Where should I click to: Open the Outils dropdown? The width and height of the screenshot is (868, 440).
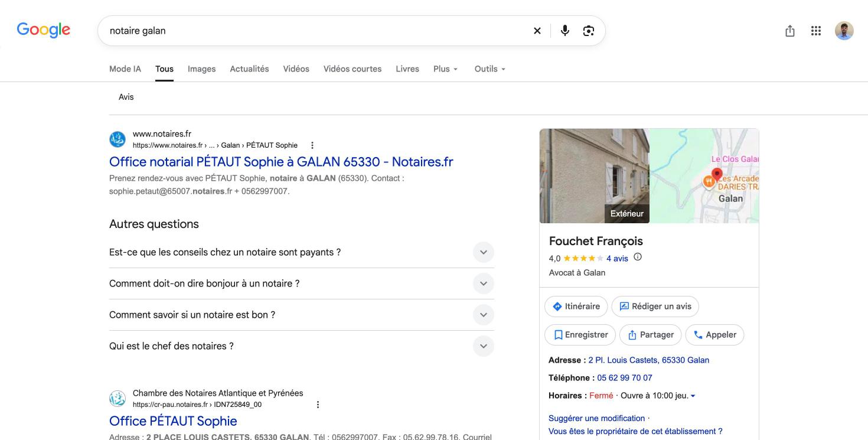click(x=490, y=69)
